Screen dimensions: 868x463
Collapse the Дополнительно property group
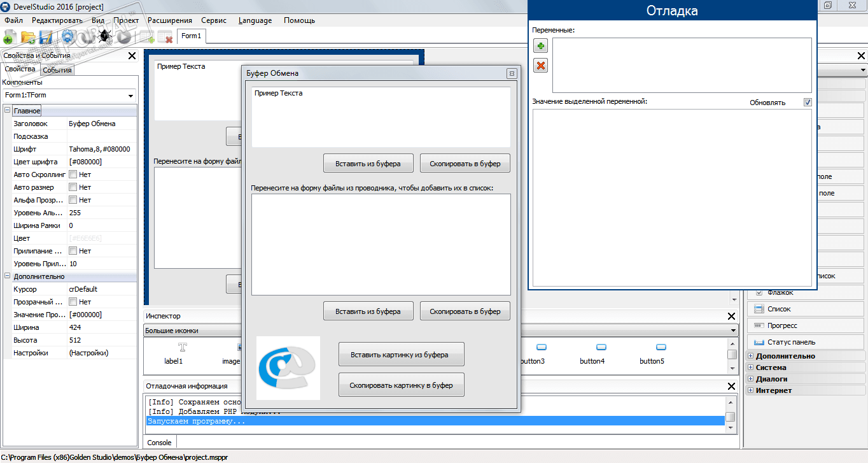[7, 276]
